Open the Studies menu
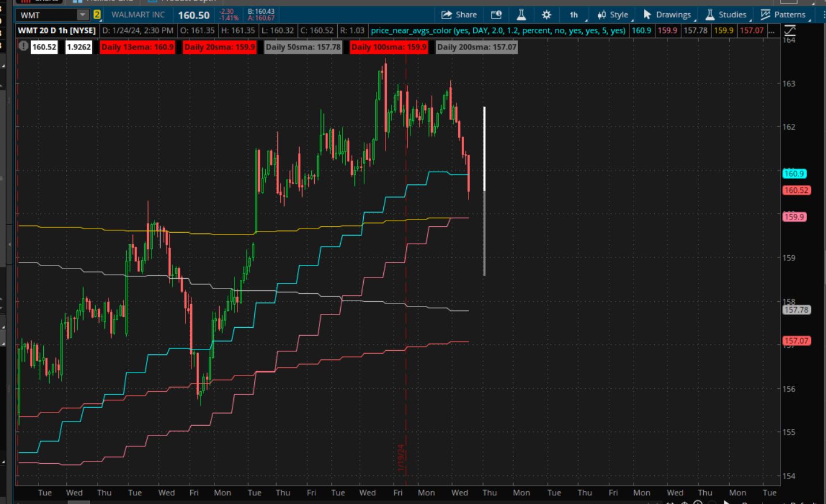The height and width of the screenshot is (504, 826). 726,14
